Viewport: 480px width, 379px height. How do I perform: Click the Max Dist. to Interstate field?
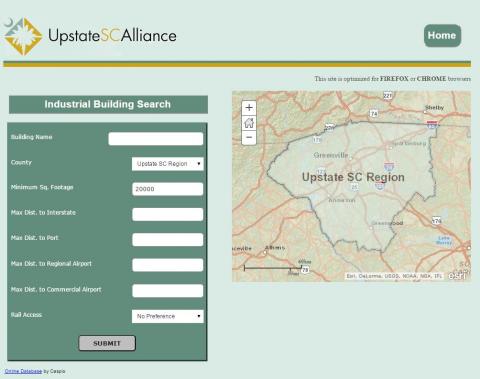click(168, 214)
